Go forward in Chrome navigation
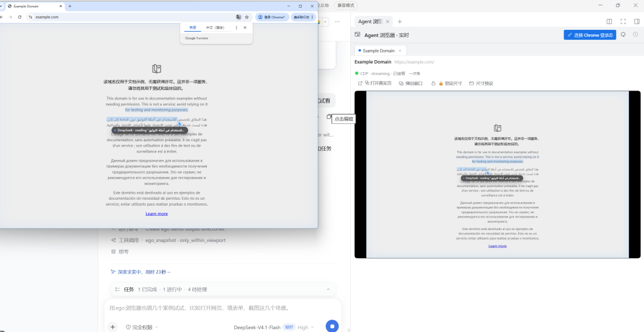This screenshot has height=332, width=644. (x=11, y=17)
